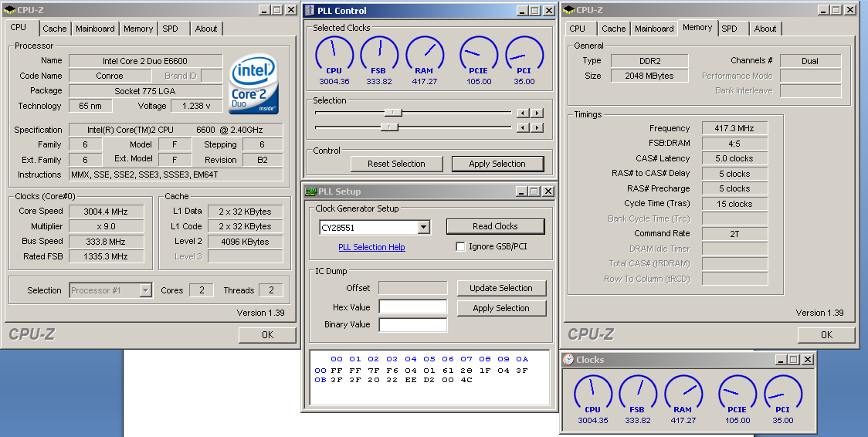Click the FSB clock gauge in PLL Control

[379, 54]
